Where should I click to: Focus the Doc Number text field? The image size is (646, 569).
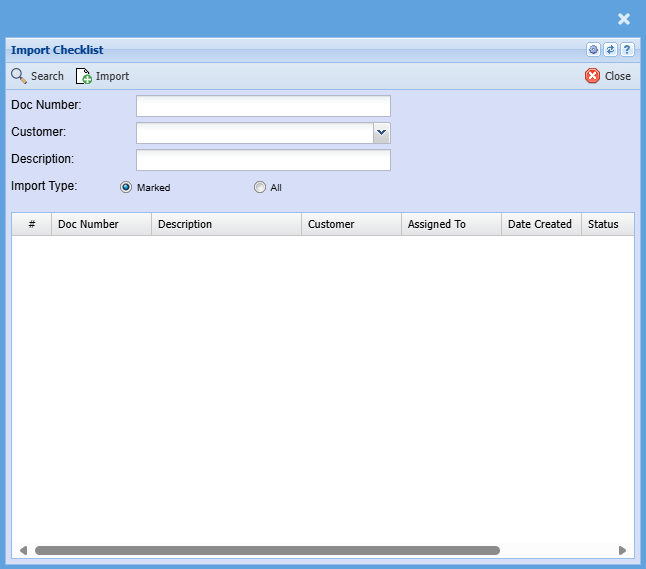click(263, 106)
